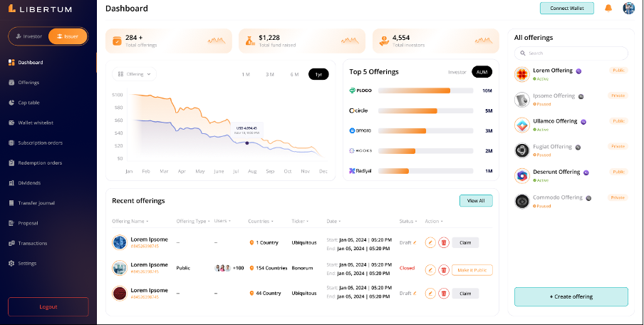Click delete icon in Closed offering row
644x325 pixels.
coord(443,270)
